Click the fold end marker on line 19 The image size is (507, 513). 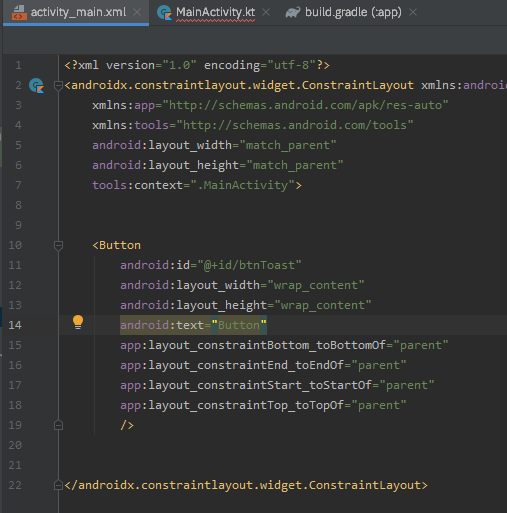point(58,425)
